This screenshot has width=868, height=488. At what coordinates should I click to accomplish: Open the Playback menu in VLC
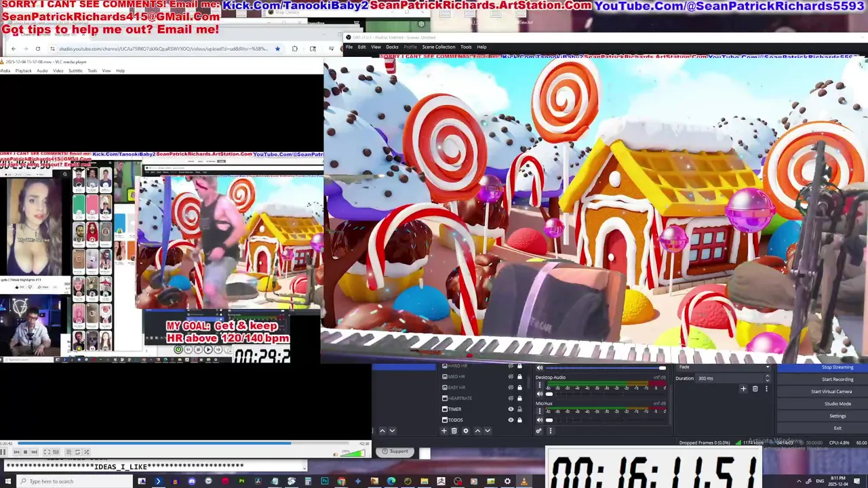24,70
